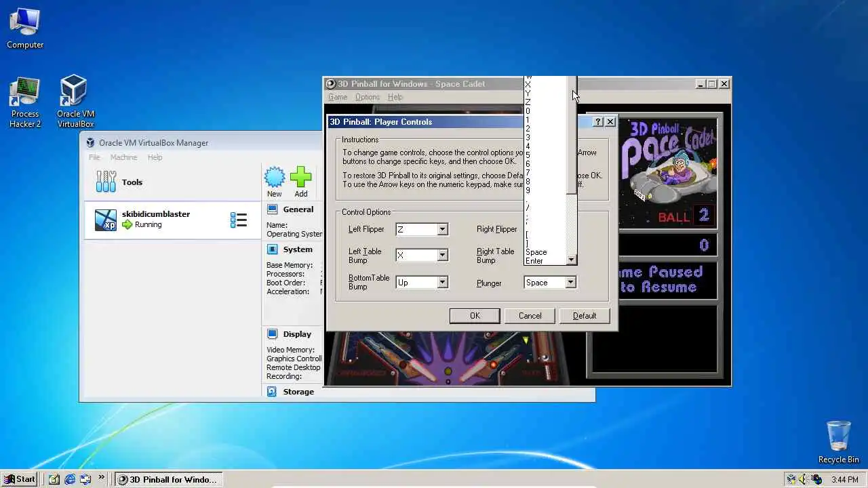Viewport: 868px width, 488px height.
Task: Click the Display section heading text
Action: [x=297, y=334]
